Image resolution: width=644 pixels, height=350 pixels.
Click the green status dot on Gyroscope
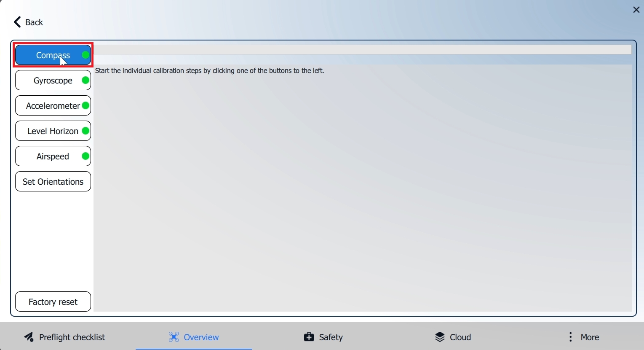tap(86, 81)
